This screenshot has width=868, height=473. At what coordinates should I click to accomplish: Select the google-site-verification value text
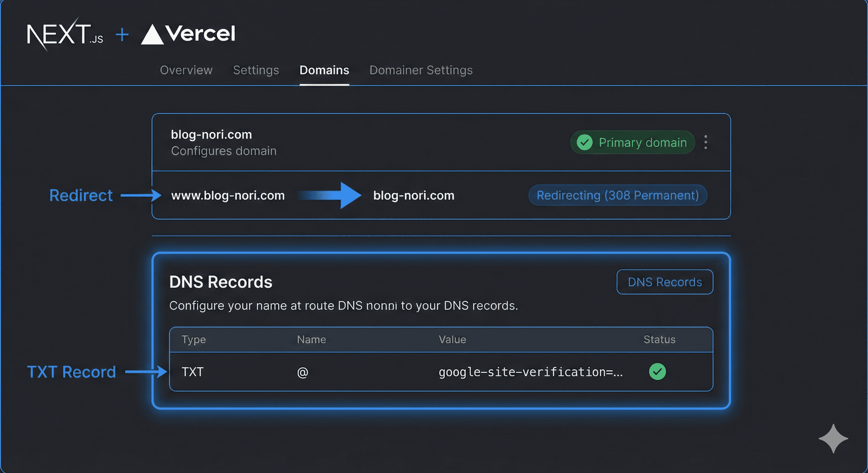[530, 372]
